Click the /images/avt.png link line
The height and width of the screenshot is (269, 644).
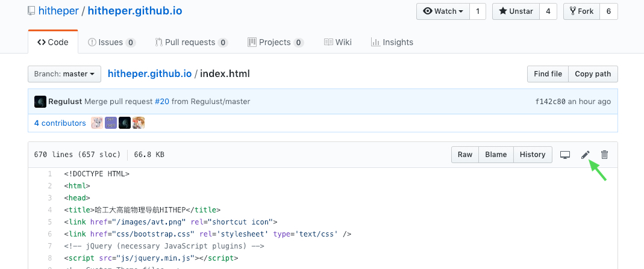pos(171,222)
